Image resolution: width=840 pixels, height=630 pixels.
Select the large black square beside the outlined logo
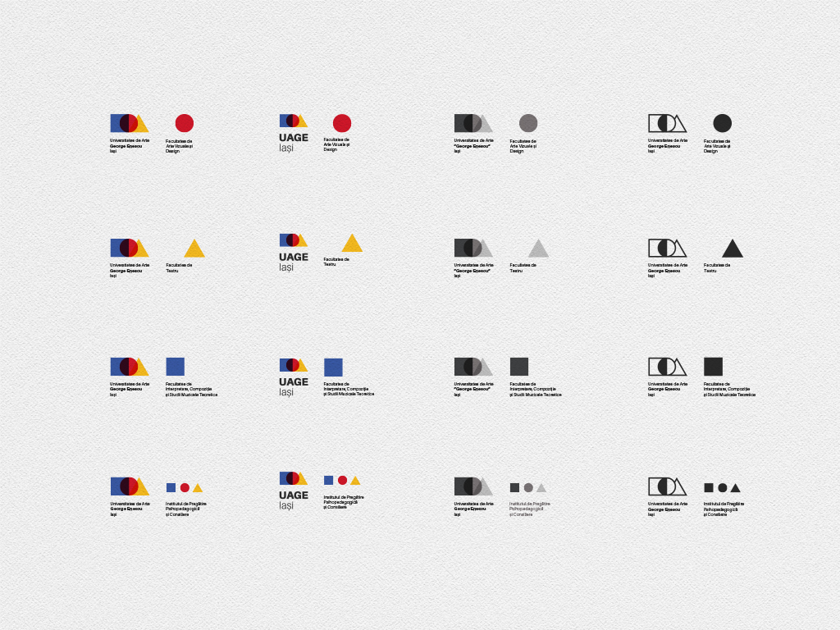[713, 367]
